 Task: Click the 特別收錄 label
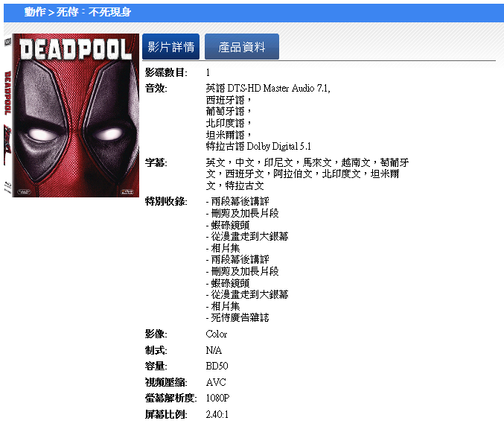pyautogui.click(x=166, y=201)
